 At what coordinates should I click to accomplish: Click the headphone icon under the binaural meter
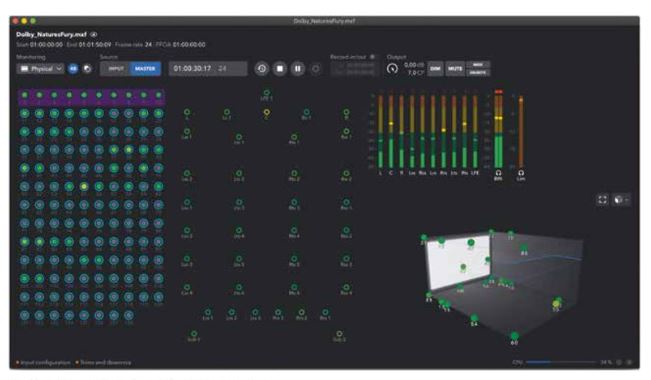click(x=498, y=173)
